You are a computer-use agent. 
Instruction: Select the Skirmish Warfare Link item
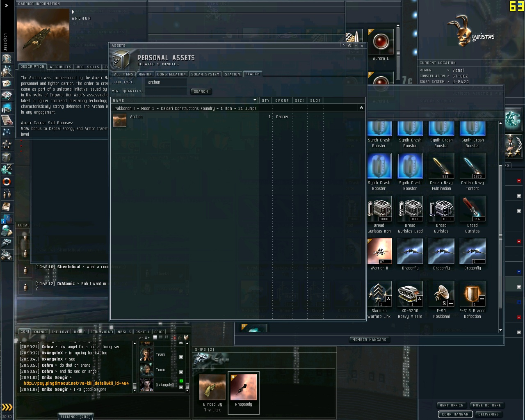[x=379, y=300]
